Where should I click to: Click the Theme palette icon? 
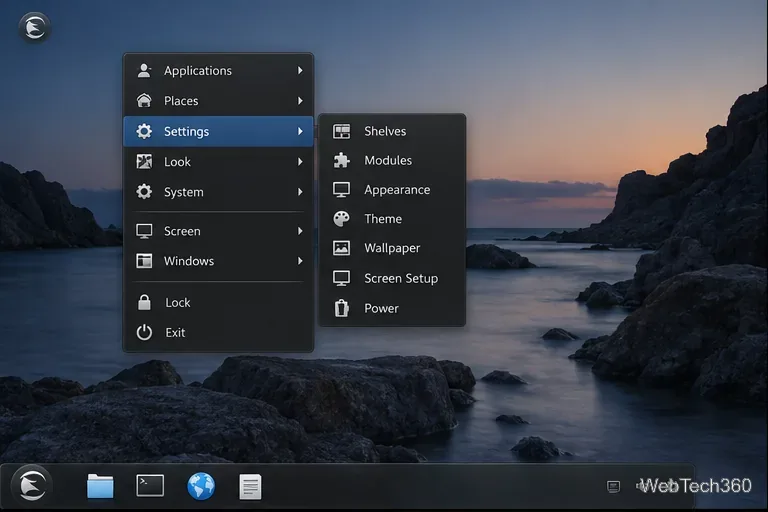click(341, 219)
